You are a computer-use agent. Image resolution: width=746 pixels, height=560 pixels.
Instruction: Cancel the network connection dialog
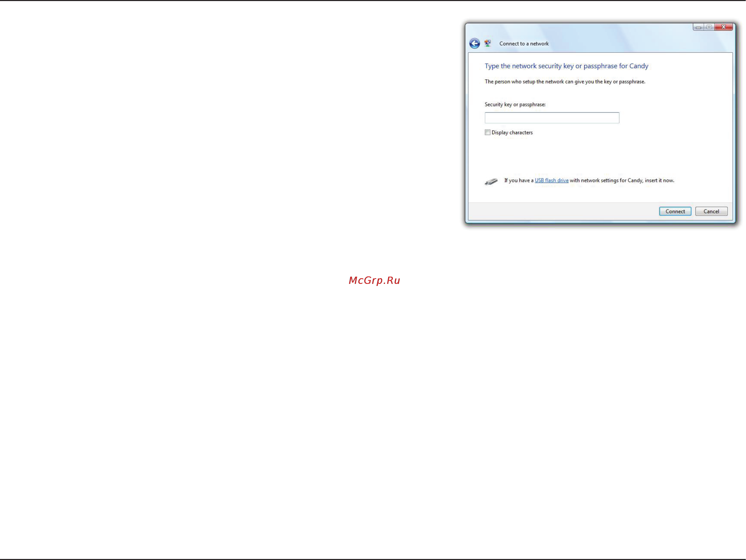711,211
